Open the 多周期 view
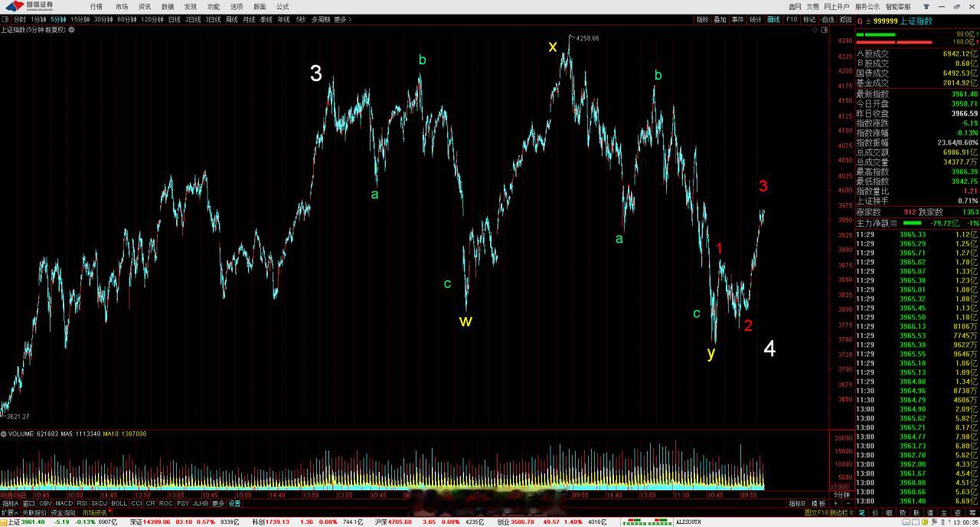980x527 pixels. (x=321, y=19)
